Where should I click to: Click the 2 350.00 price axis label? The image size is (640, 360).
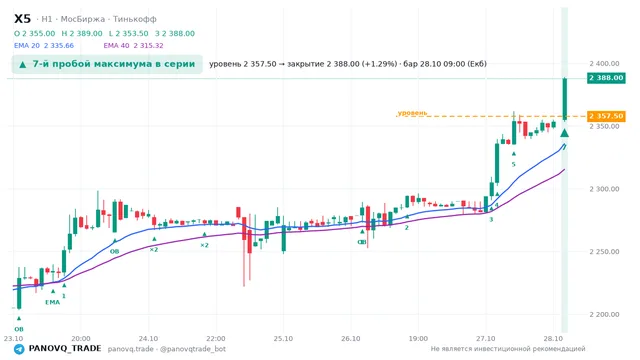pos(604,126)
